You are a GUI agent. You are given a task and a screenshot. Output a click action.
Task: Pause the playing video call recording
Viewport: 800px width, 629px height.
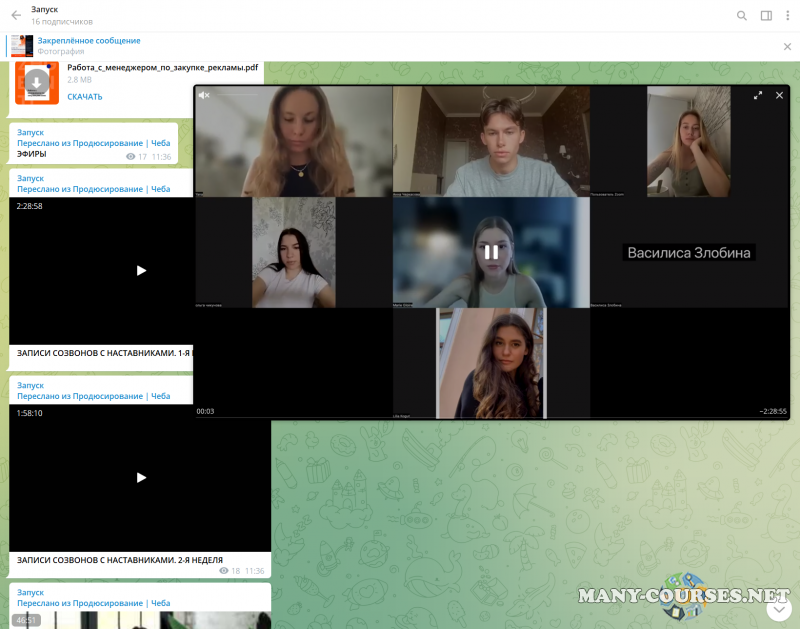(x=491, y=252)
